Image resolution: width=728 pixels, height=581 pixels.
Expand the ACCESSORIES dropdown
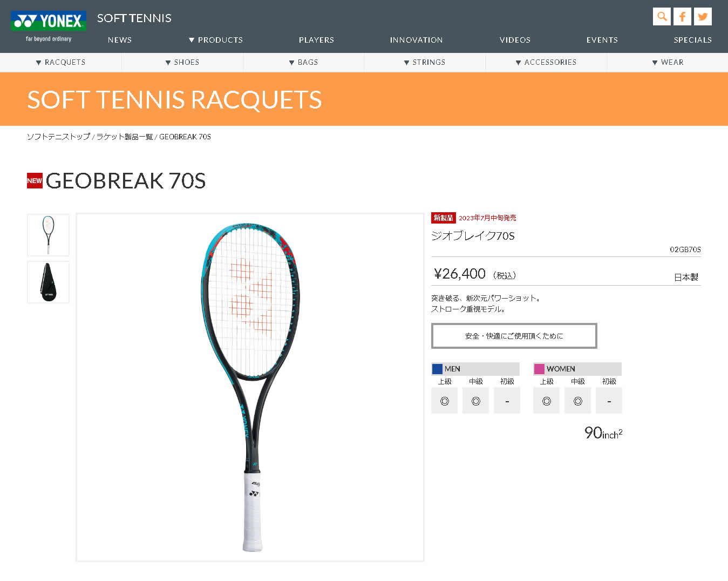click(x=546, y=62)
